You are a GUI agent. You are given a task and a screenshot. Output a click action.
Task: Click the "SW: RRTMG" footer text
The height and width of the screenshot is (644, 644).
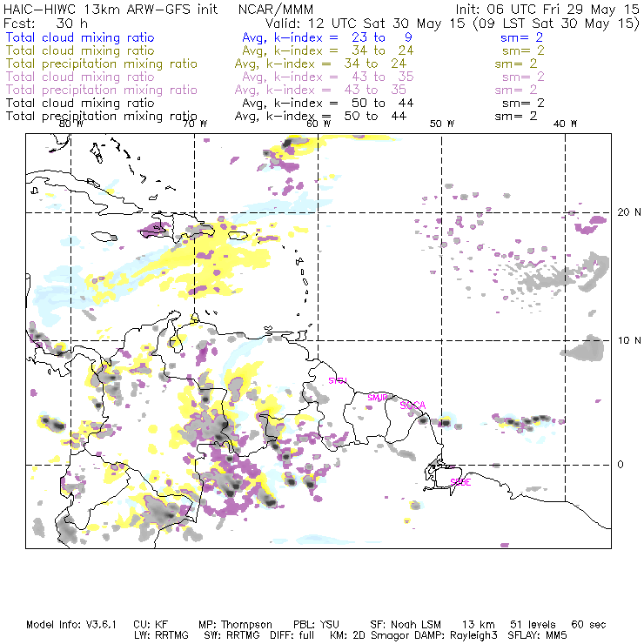(231, 635)
